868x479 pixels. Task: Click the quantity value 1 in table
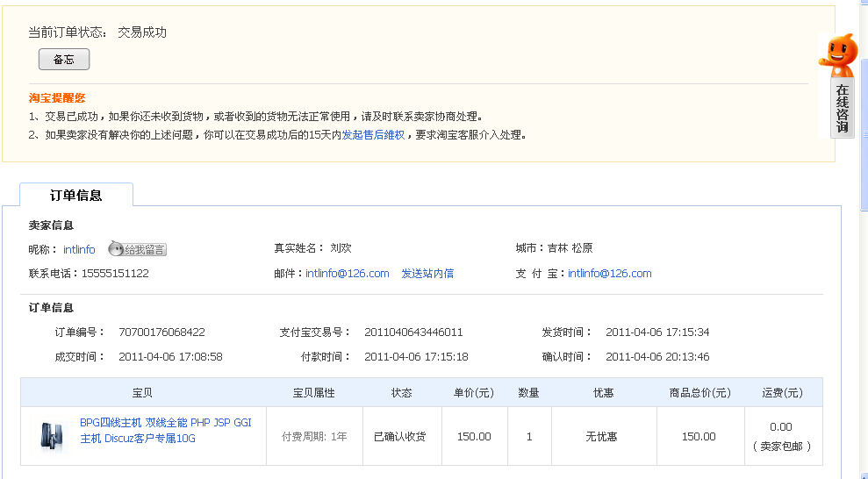pyautogui.click(x=529, y=436)
